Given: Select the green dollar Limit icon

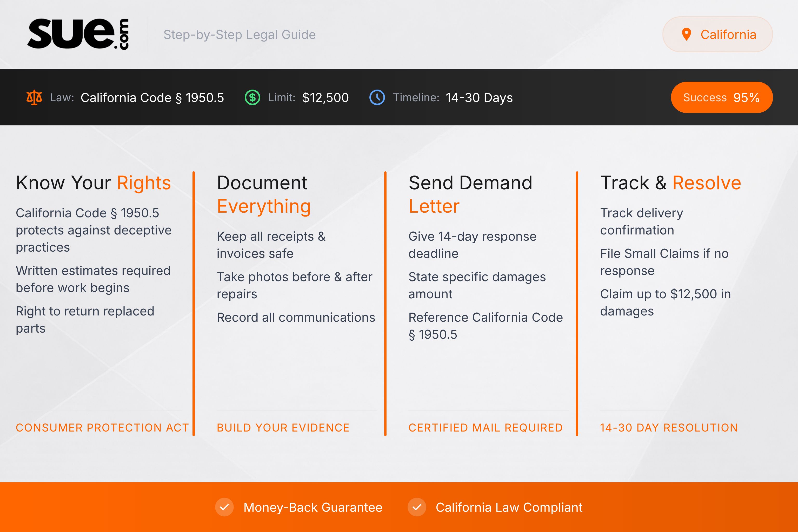Looking at the screenshot, I should click(x=252, y=98).
